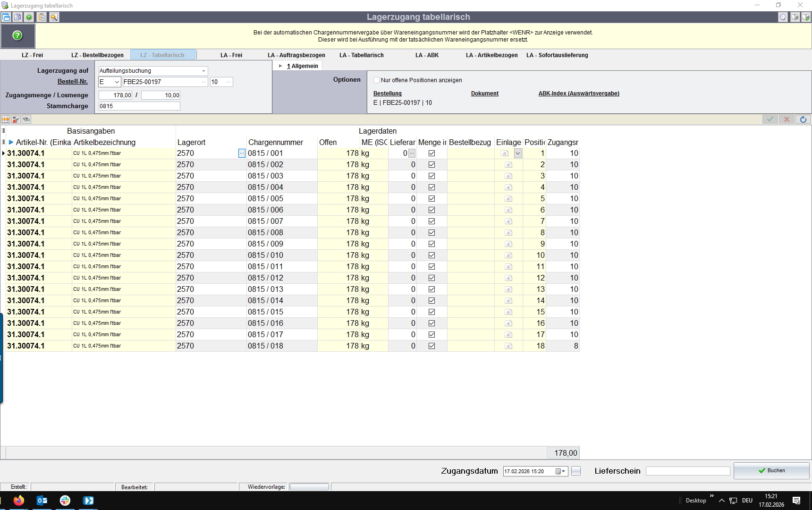Open the wizard star-wand tool

coord(54,17)
